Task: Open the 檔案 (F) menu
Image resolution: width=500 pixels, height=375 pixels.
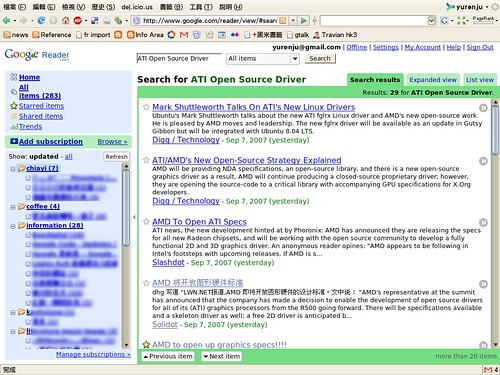Action: click(15, 7)
